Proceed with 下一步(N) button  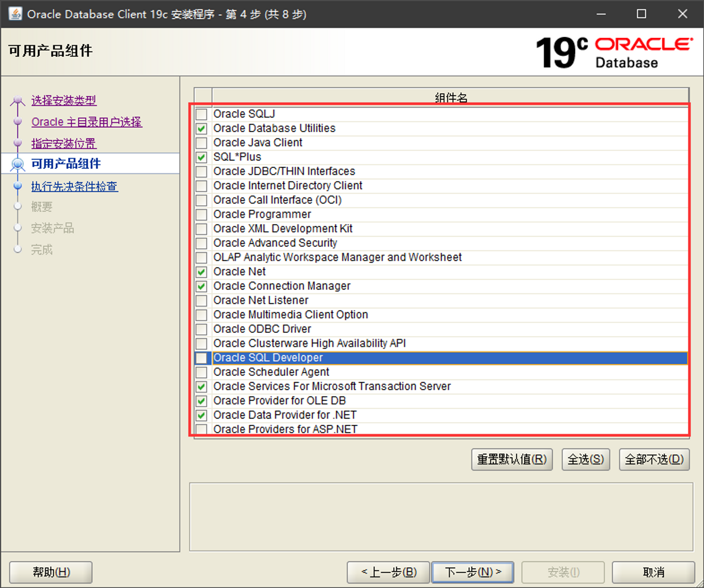coord(472,572)
